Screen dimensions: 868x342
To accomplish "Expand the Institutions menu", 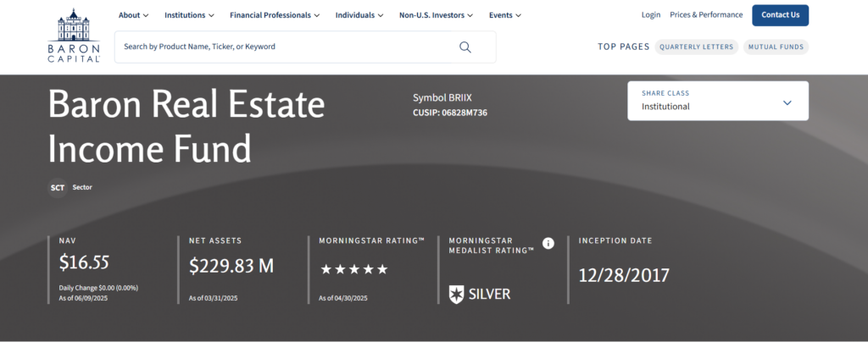I will [x=189, y=15].
